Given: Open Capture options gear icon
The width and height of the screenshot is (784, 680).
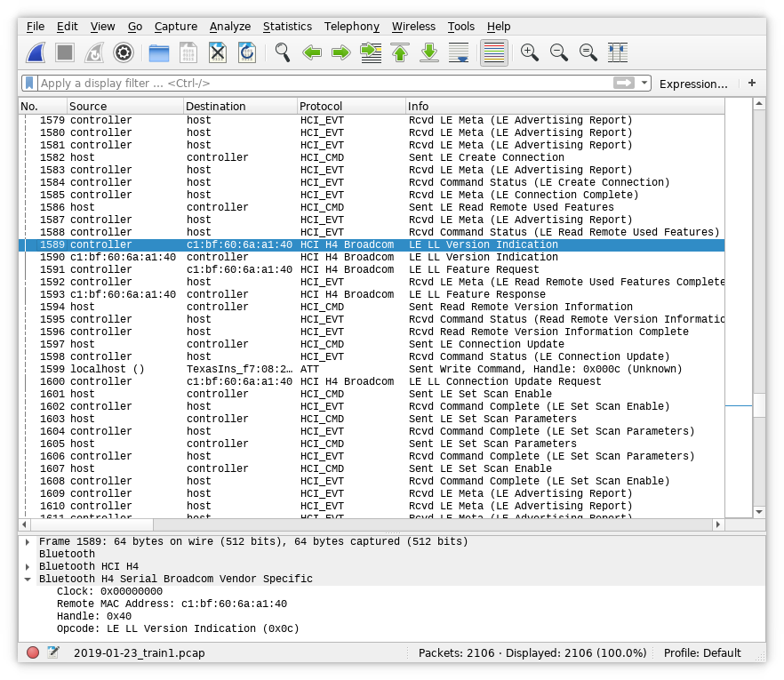Looking at the screenshot, I should [x=124, y=52].
